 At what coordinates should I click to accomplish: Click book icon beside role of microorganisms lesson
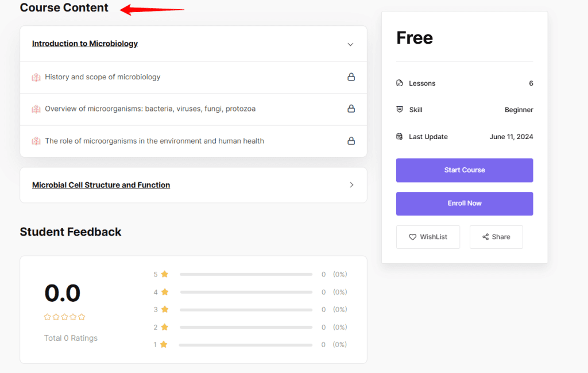[36, 141]
